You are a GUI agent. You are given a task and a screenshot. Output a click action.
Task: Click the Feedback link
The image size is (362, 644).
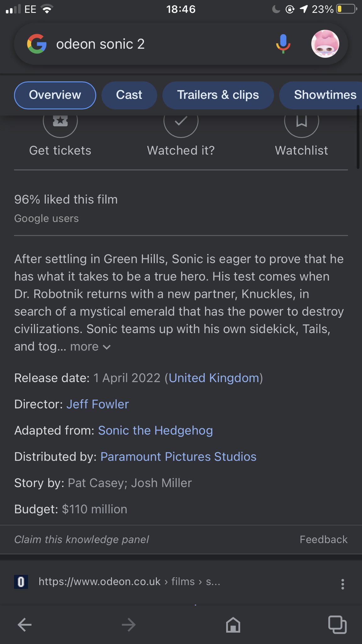coord(323,539)
